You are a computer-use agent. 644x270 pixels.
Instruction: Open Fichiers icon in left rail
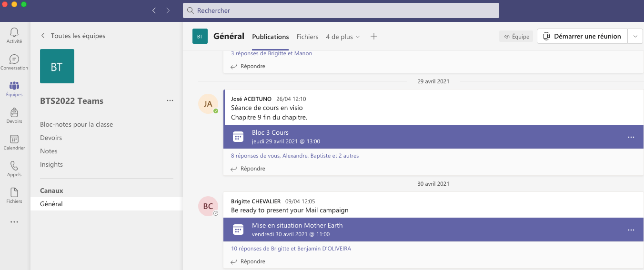(x=14, y=195)
